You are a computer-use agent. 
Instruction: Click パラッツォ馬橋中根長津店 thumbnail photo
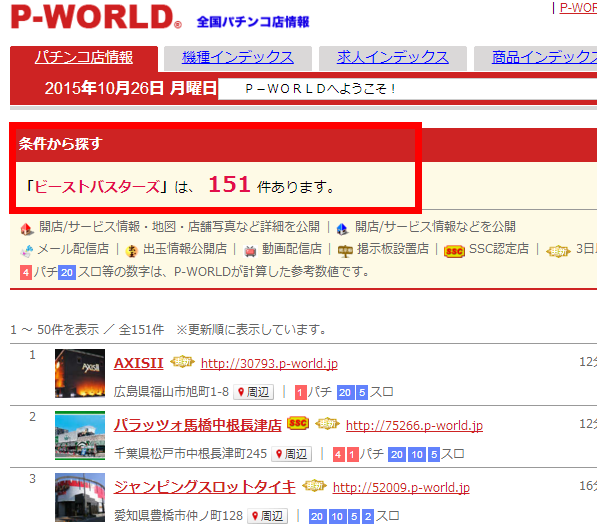click(80, 435)
